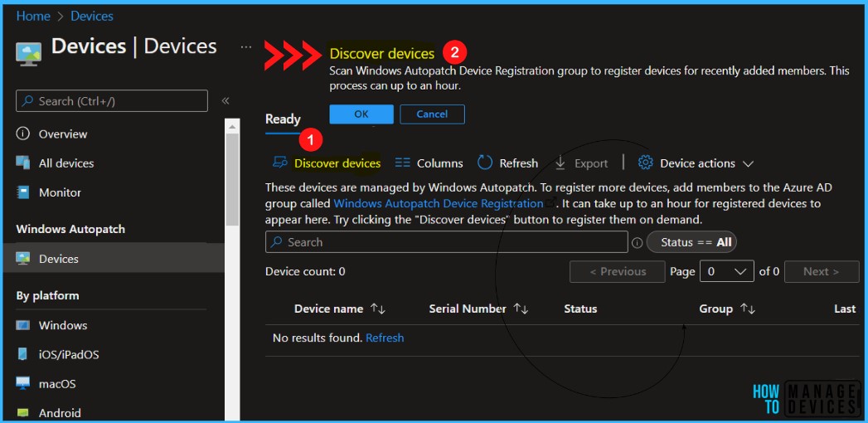868x423 pixels.
Task: Click the Export download icon
Action: point(560,163)
